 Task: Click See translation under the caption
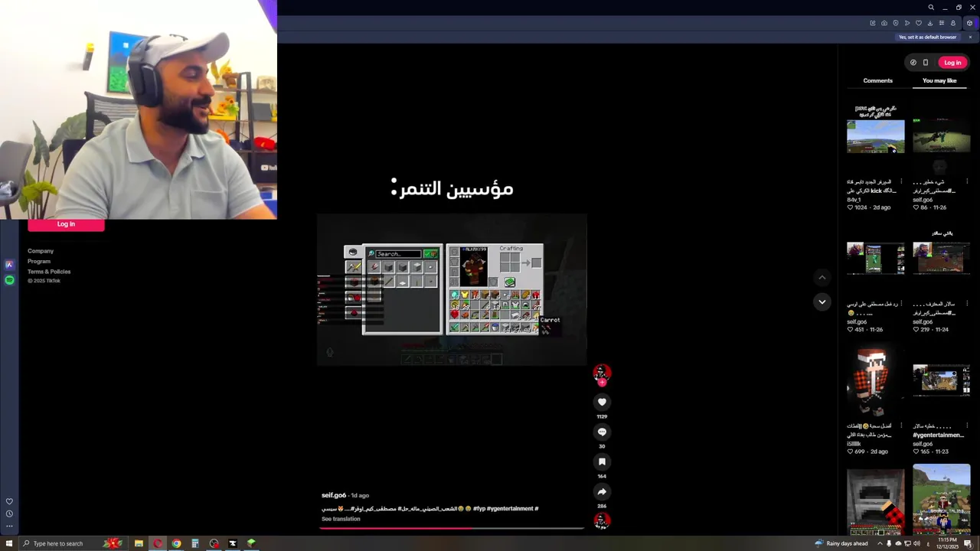pyautogui.click(x=341, y=519)
